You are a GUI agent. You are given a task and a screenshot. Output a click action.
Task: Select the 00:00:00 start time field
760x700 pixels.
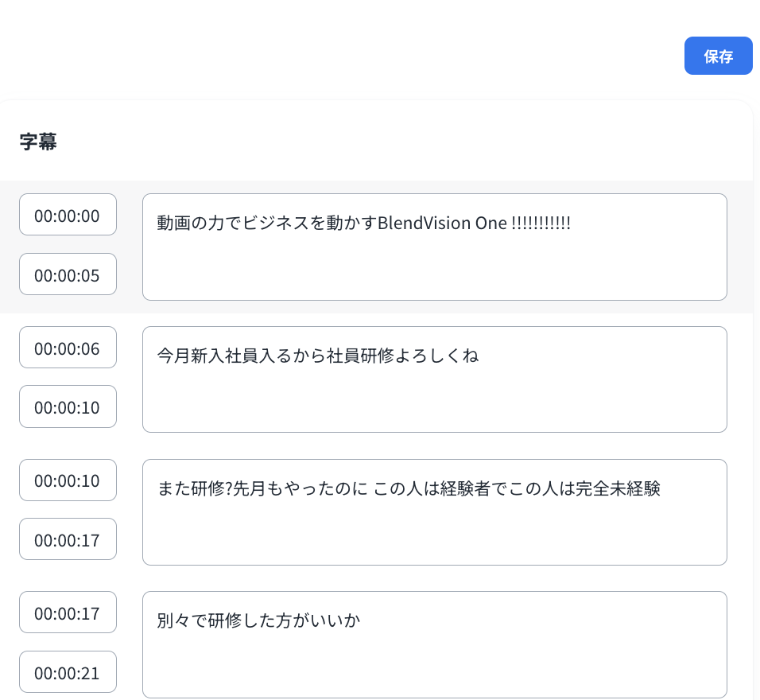click(68, 215)
